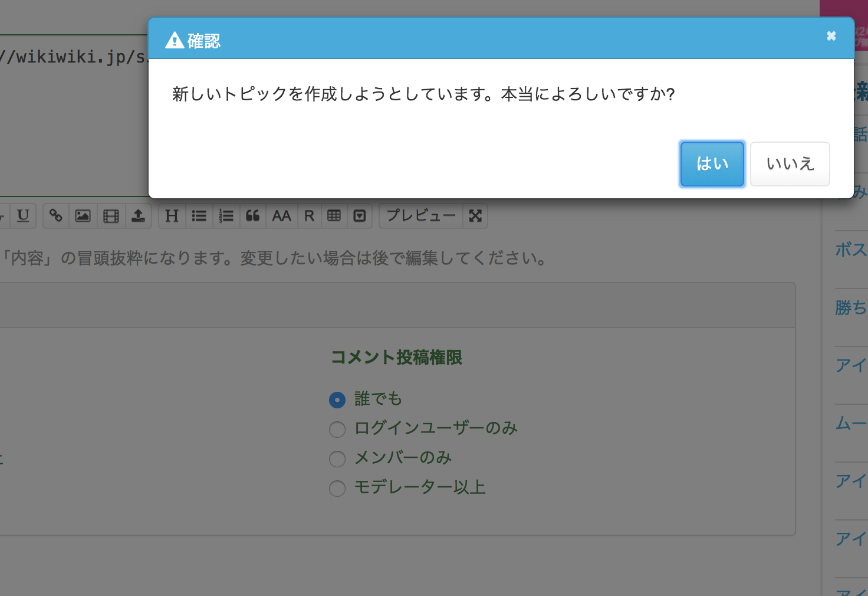Insert a block quote
This screenshot has height=596, width=868.
(x=253, y=216)
